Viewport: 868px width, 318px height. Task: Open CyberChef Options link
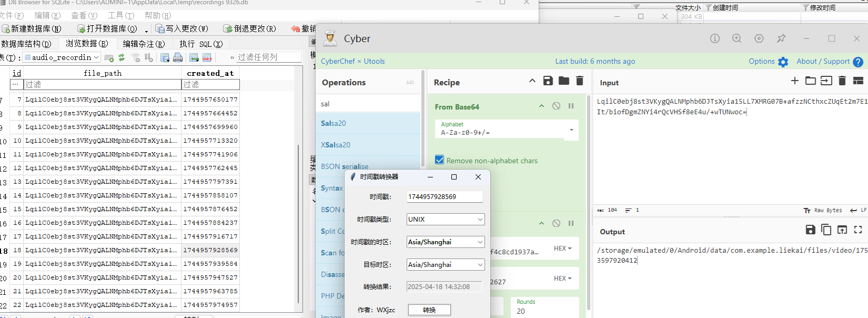pyautogui.click(x=768, y=62)
